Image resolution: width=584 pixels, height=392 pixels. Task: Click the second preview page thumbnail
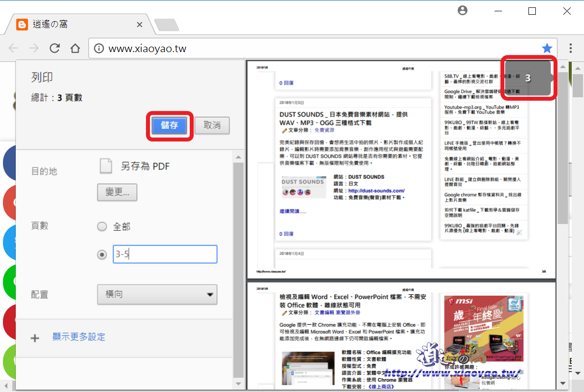pyautogui.click(x=402, y=336)
